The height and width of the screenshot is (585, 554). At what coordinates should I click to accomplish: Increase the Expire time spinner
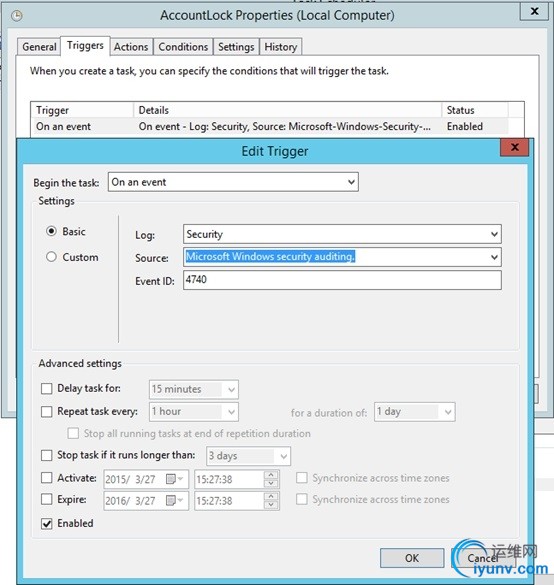coord(271,497)
